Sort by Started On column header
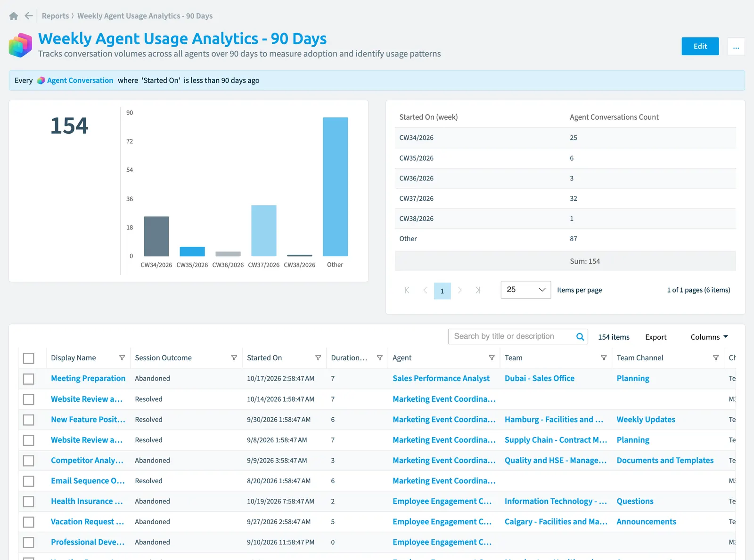754x560 pixels. (264, 358)
